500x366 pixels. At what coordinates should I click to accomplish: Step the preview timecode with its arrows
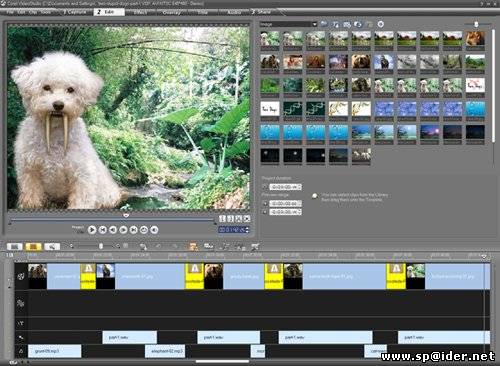pyautogui.click(x=247, y=230)
